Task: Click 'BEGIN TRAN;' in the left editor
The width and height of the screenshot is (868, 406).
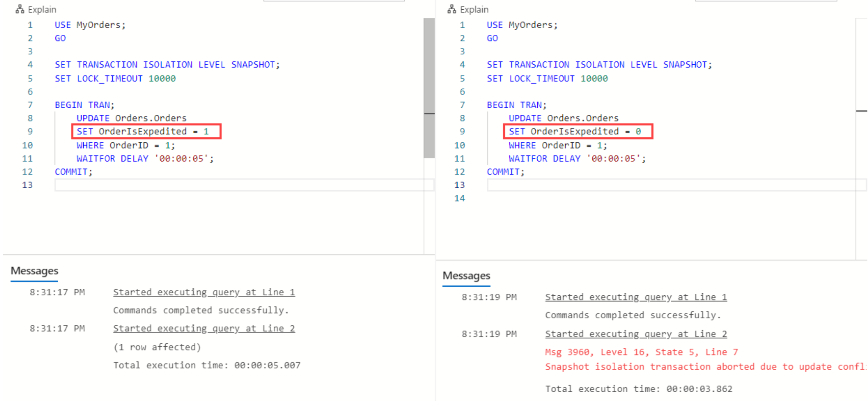Action: point(84,105)
